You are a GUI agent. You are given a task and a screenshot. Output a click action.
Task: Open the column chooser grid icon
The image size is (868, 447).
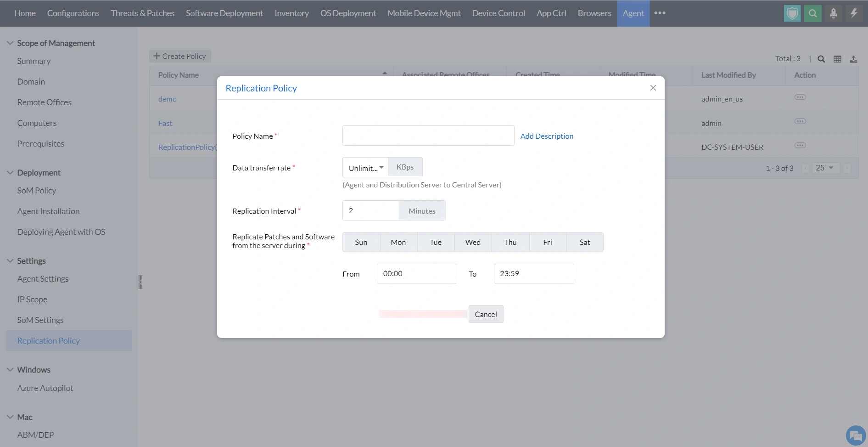pyautogui.click(x=837, y=59)
